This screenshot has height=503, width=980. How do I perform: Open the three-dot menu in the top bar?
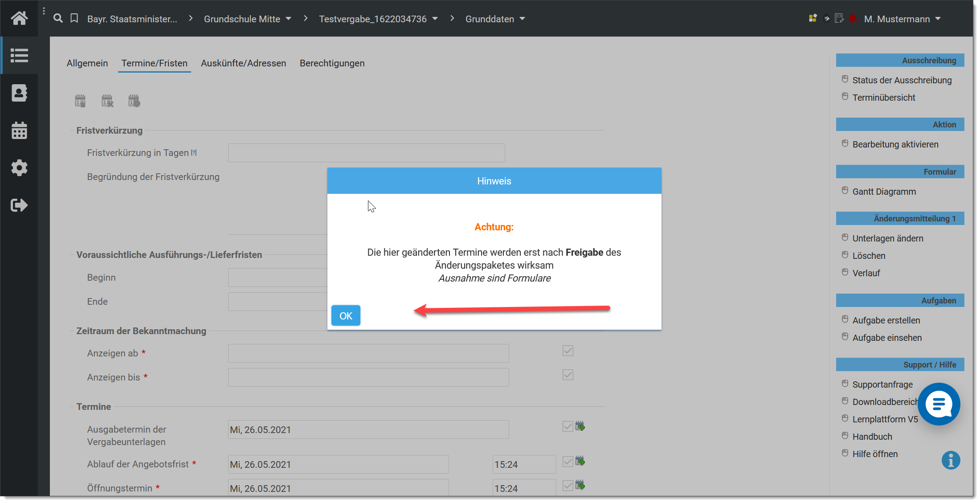click(44, 11)
